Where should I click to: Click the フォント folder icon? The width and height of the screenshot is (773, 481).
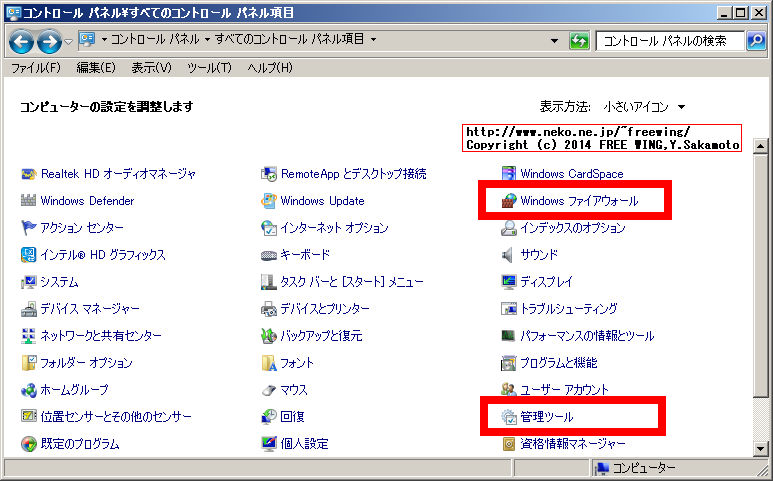[269, 363]
